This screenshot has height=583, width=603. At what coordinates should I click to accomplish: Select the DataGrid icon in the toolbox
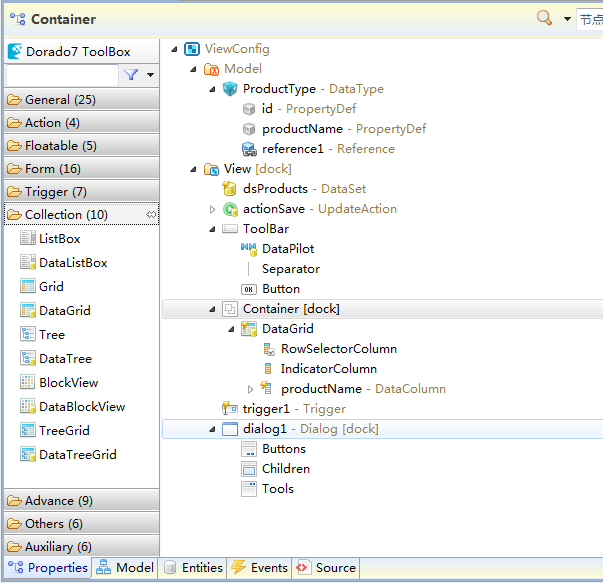[28, 311]
